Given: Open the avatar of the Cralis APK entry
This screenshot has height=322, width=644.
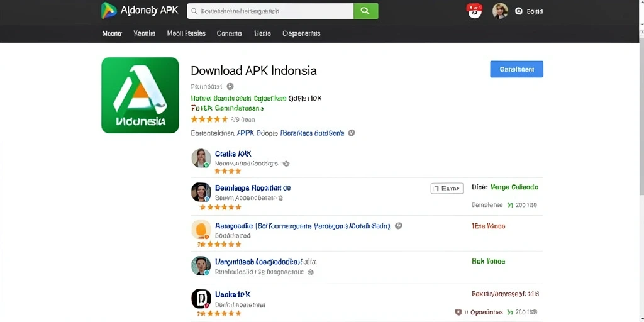Looking at the screenshot, I should pyautogui.click(x=201, y=158).
